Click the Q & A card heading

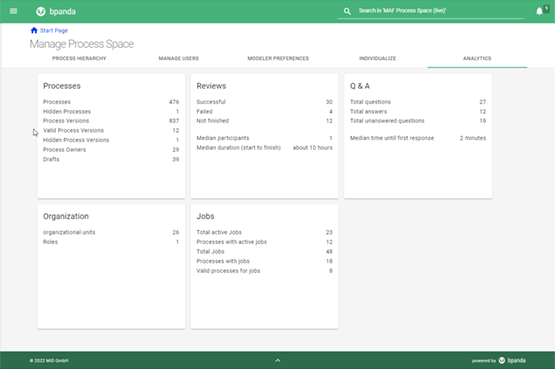tap(360, 86)
